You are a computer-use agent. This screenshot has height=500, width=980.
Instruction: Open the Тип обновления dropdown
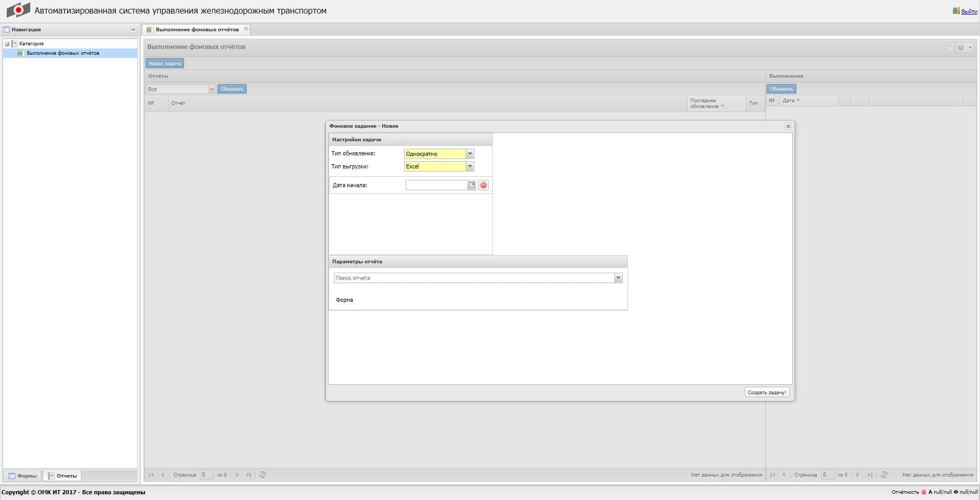click(x=469, y=154)
